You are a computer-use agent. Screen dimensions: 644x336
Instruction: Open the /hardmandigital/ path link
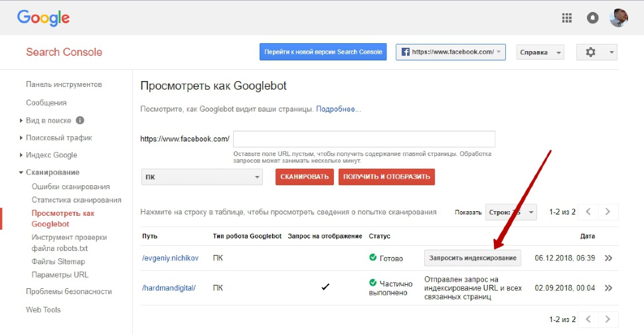(169, 288)
